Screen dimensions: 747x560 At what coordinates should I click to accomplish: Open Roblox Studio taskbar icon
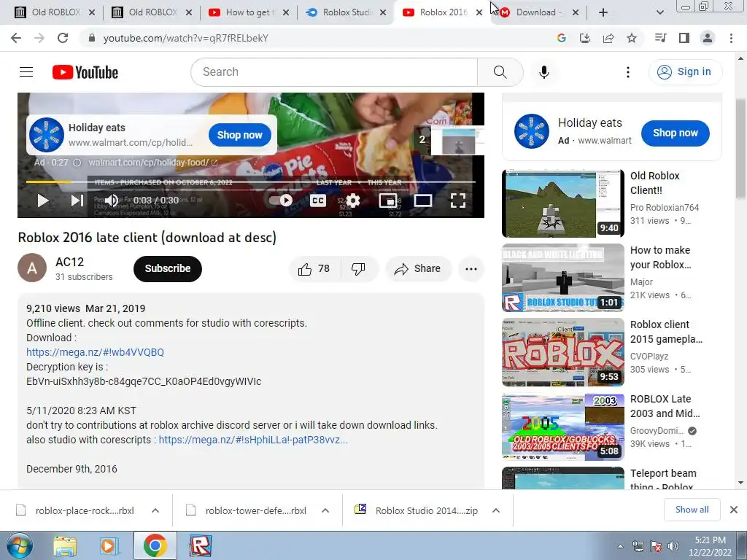coord(200,546)
